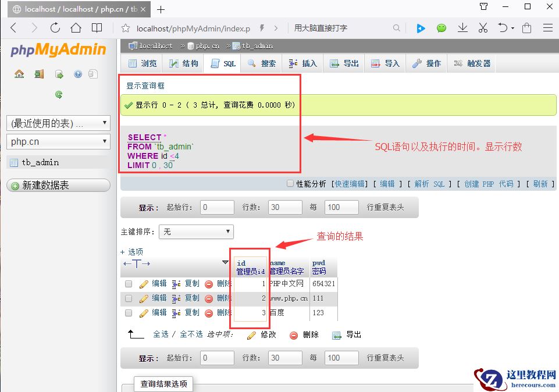Click the 显示查询框 link

[145, 85]
